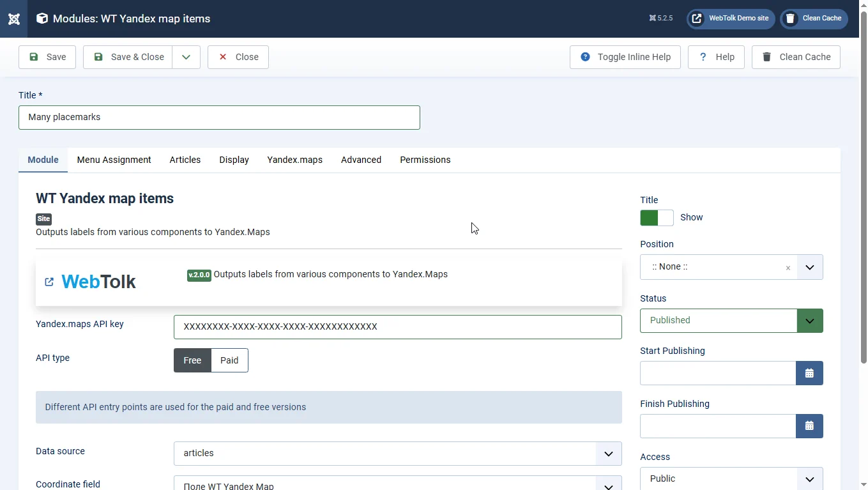This screenshot has height=490, width=868.
Task: Open the Access dropdown showing Public
Action: (731, 479)
